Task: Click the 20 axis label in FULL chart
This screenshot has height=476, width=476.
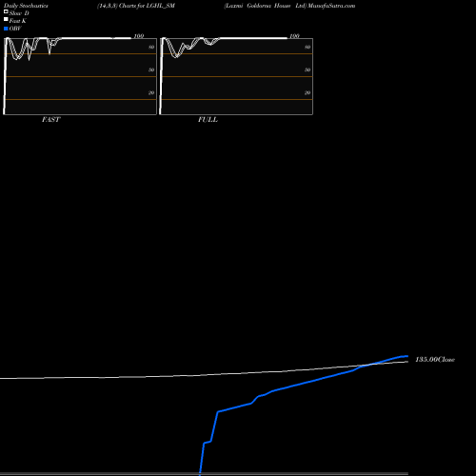Action: pyautogui.click(x=307, y=92)
